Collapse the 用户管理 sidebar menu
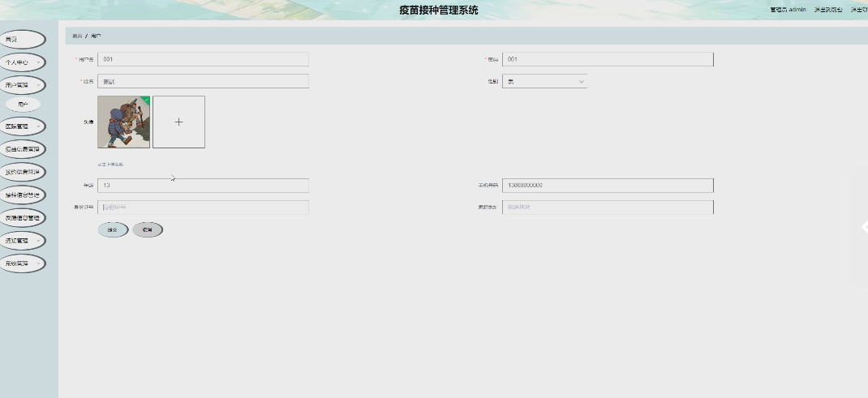This screenshot has height=398, width=868. pyautogui.click(x=22, y=85)
